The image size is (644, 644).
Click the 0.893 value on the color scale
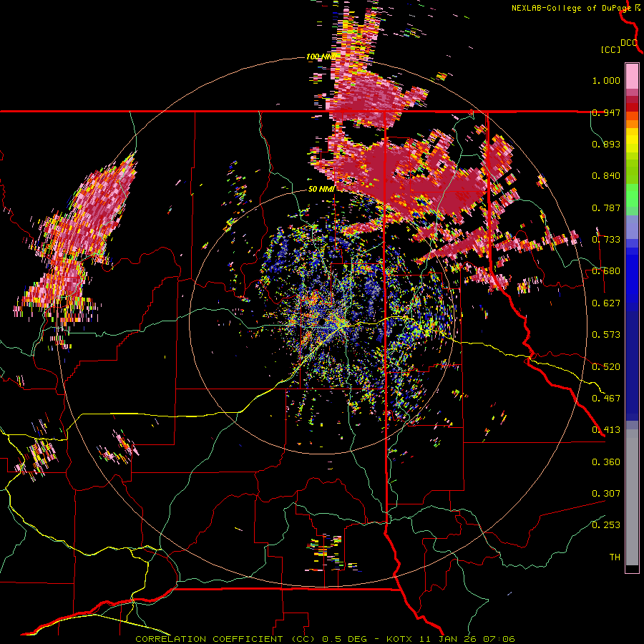(606, 144)
